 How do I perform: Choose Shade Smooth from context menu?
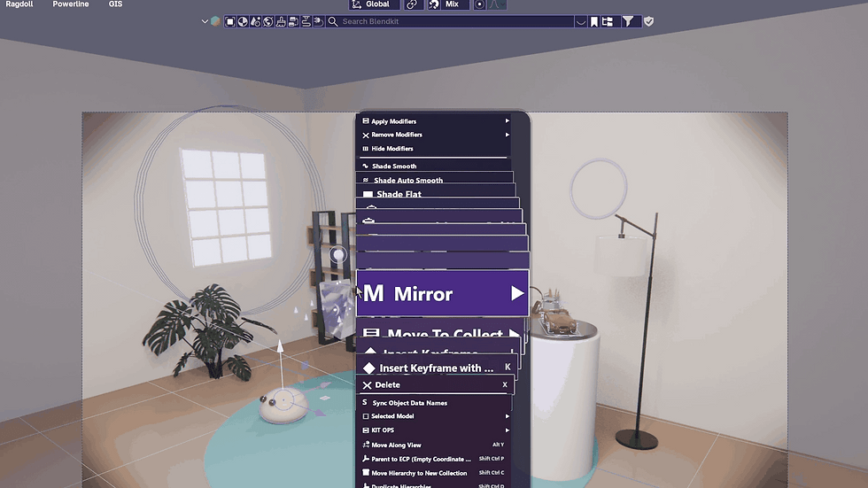click(x=435, y=166)
